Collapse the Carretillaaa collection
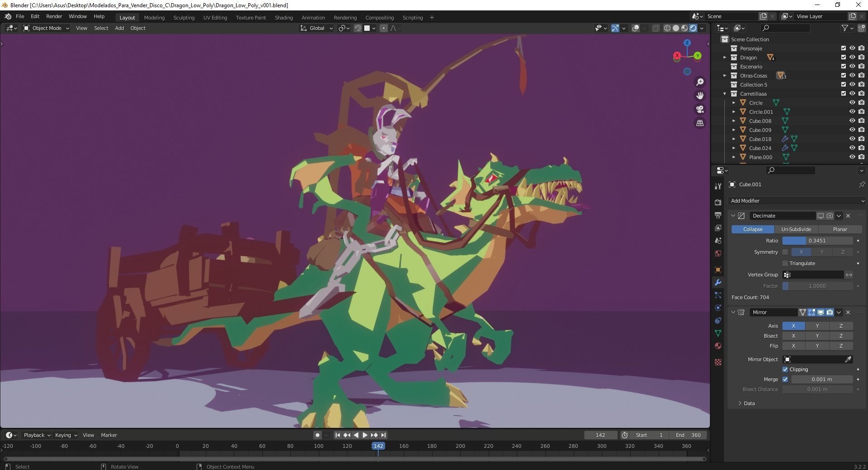This screenshot has width=868, height=470. click(725, 94)
